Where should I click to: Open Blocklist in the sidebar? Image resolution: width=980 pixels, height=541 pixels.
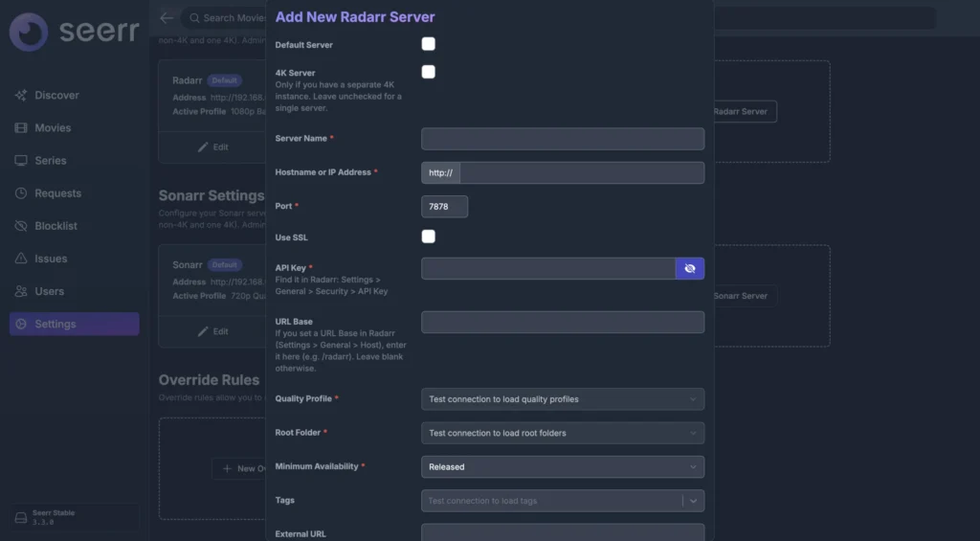pyautogui.click(x=75, y=226)
